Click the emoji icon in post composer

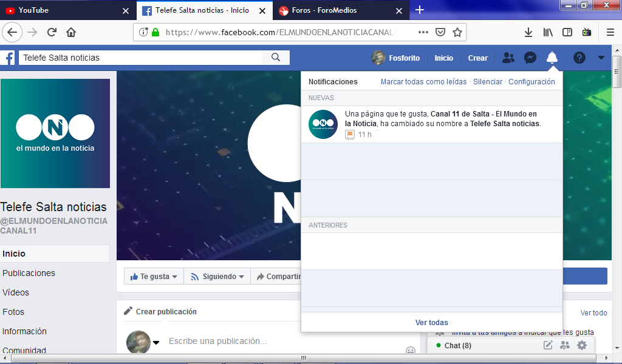(411, 349)
